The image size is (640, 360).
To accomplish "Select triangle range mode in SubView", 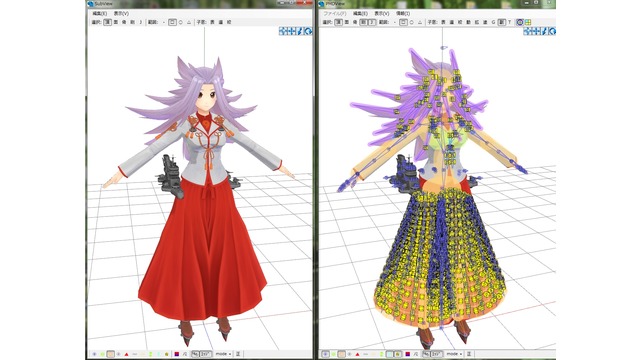I will (x=189, y=22).
